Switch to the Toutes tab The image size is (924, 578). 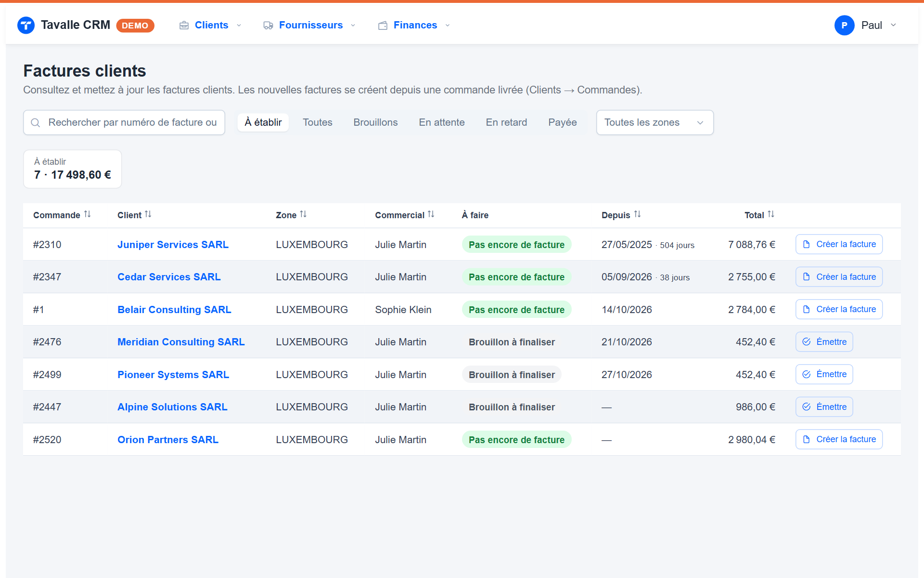(x=318, y=122)
